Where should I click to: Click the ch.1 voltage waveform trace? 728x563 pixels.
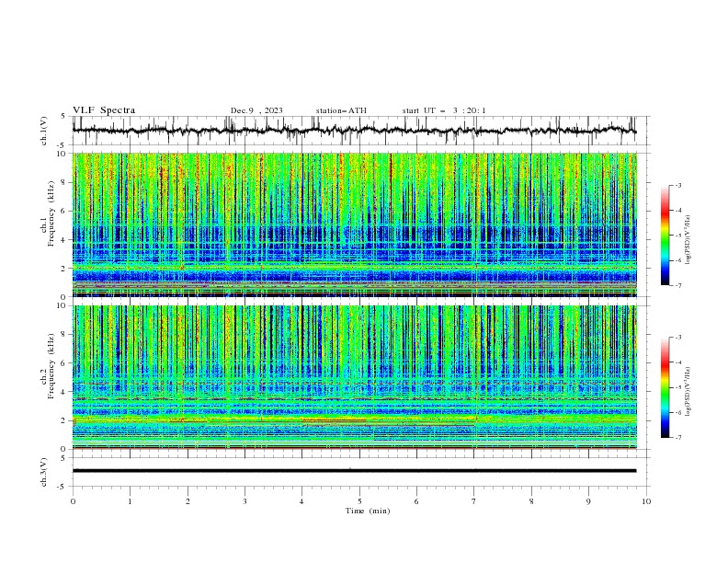tap(354, 131)
